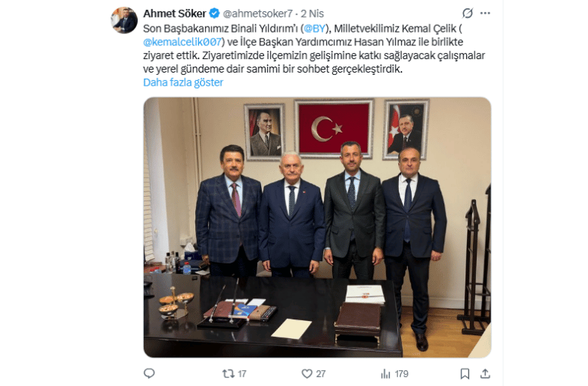Open the @kemalcelik007 mention
Screen dimensions: 588x386
click(182, 42)
